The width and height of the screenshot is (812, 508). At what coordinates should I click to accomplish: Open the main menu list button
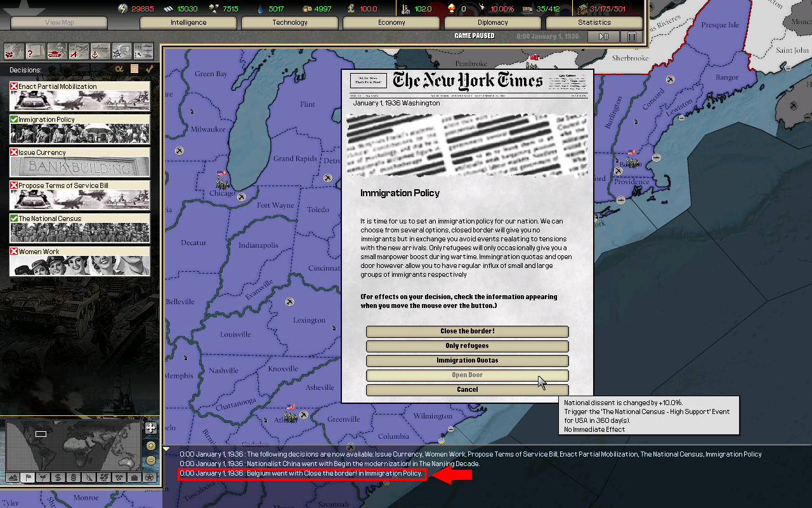click(631, 37)
